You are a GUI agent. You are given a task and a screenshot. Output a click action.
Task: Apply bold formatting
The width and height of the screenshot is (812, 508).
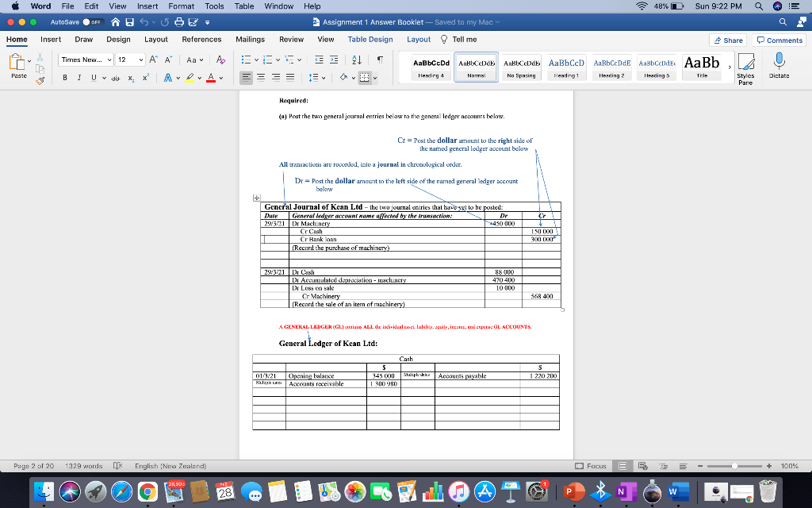(63, 76)
